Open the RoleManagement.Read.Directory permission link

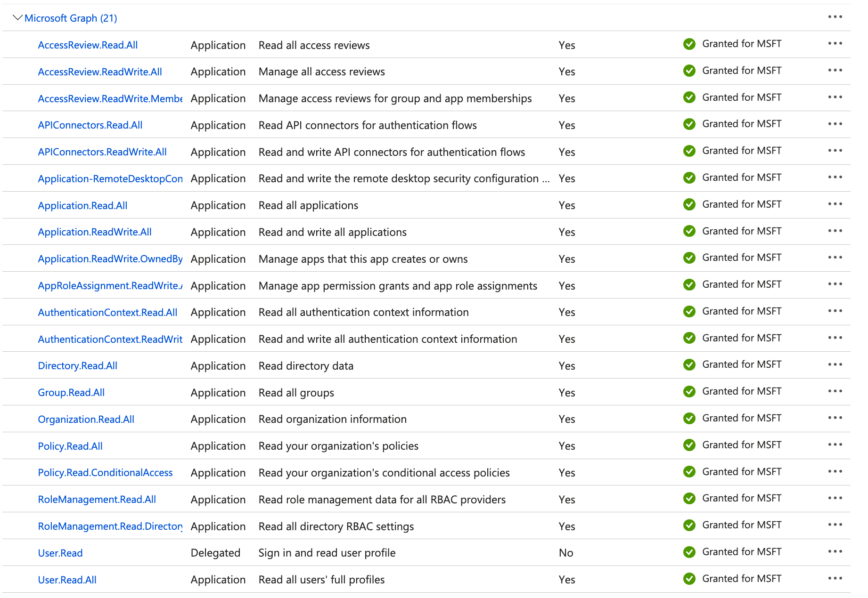point(110,526)
